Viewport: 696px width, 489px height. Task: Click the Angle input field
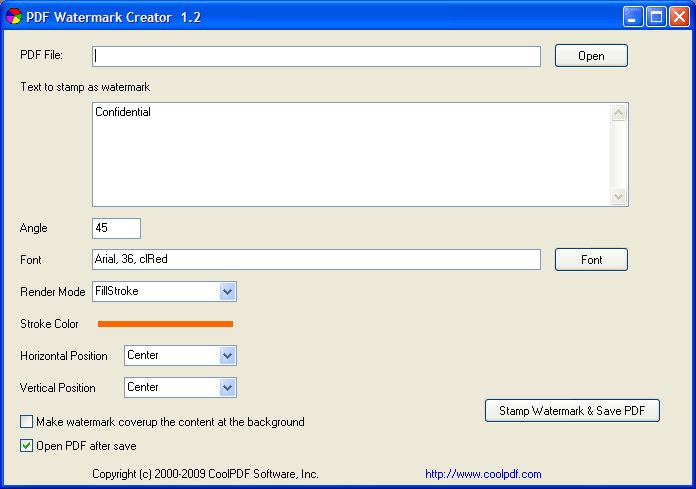pos(116,228)
